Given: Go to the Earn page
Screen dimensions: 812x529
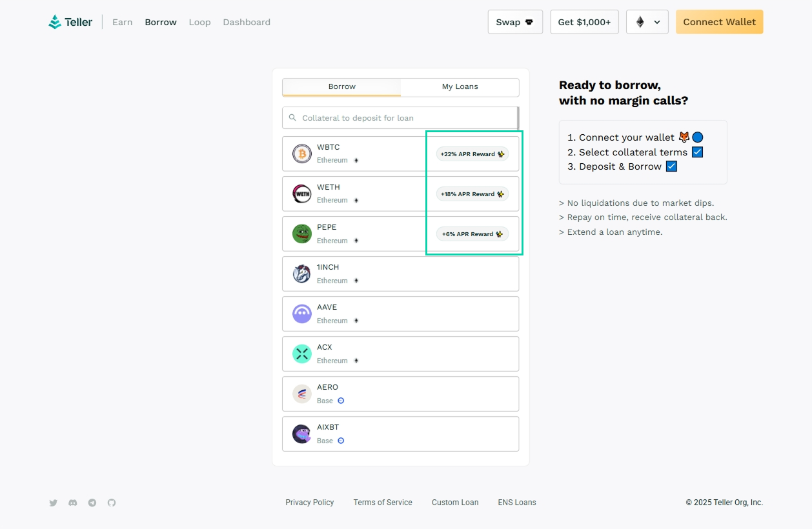Looking at the screenshot, I should pos(123,22).
